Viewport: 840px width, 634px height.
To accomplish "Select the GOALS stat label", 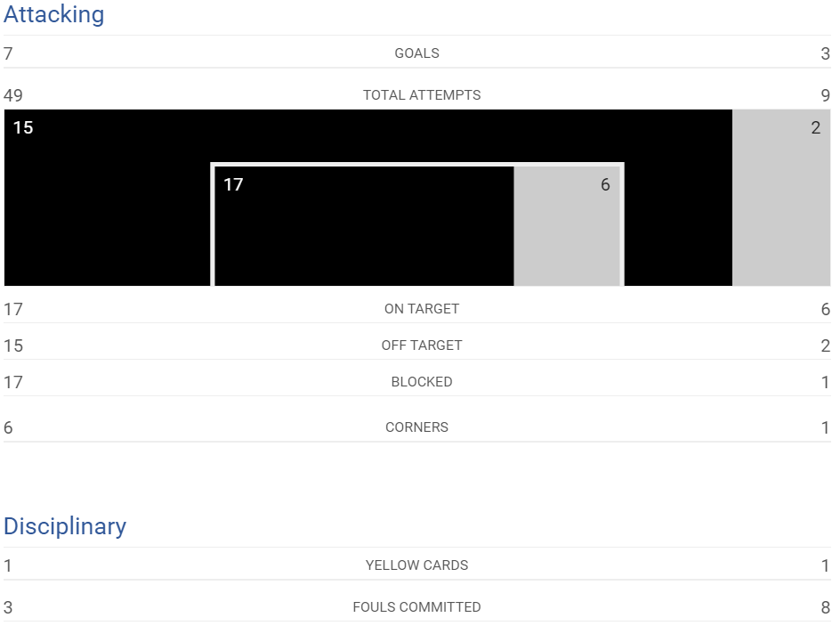I will point(416,53).
